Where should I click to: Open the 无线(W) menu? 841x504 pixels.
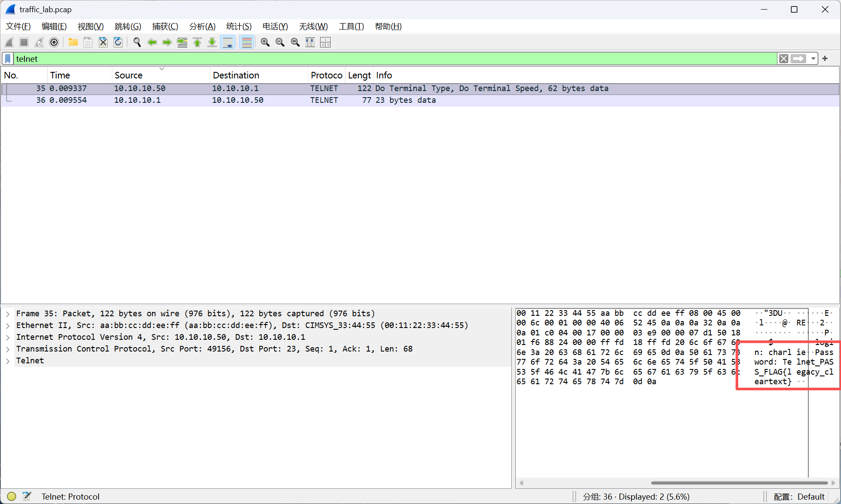pos(313,27)
